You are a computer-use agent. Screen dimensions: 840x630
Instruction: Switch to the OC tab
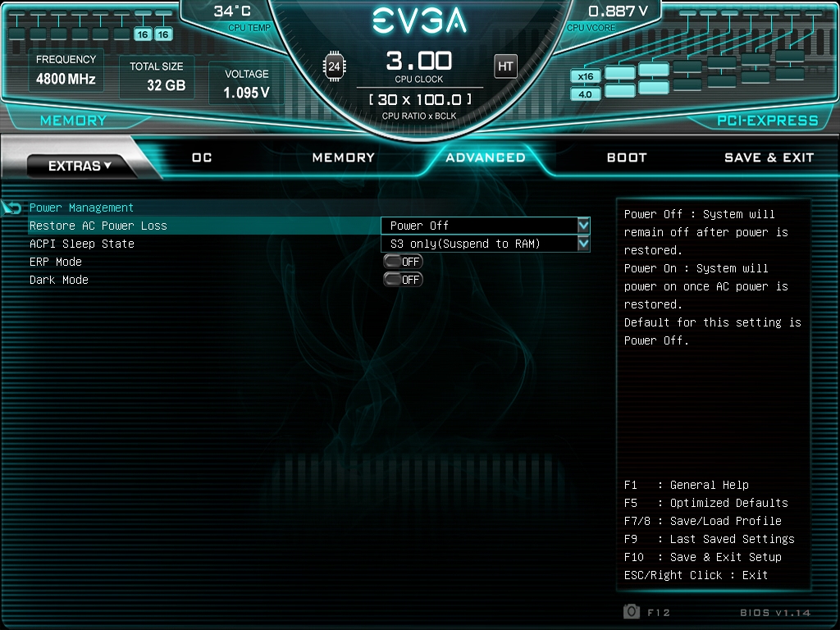point(202,157)
